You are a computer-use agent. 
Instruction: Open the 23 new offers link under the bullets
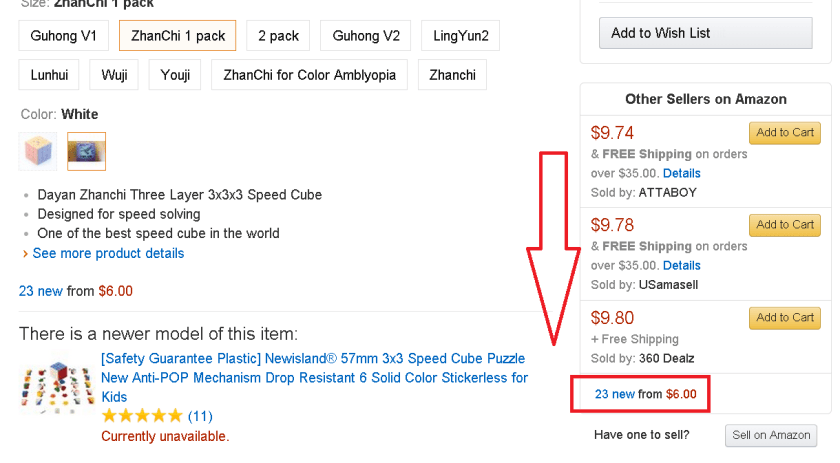click(40, 291)
